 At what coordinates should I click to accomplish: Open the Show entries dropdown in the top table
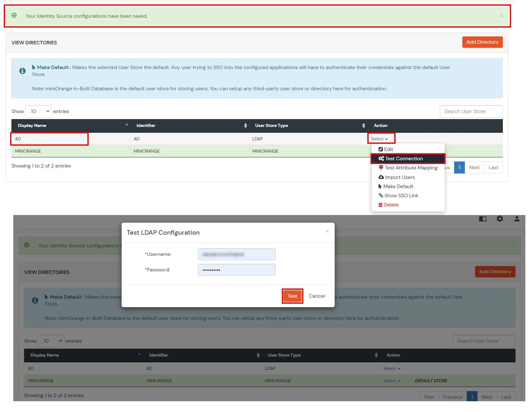pos(38,111)
